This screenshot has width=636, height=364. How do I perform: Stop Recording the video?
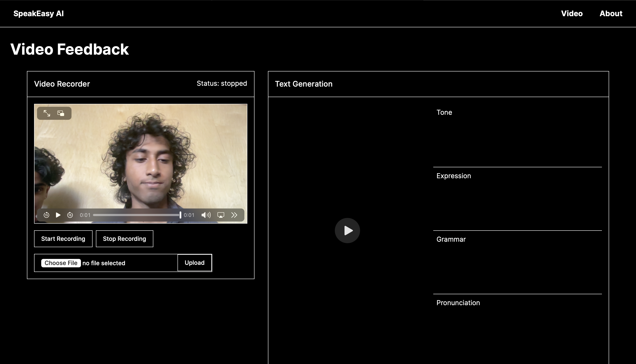coord(124,239)
